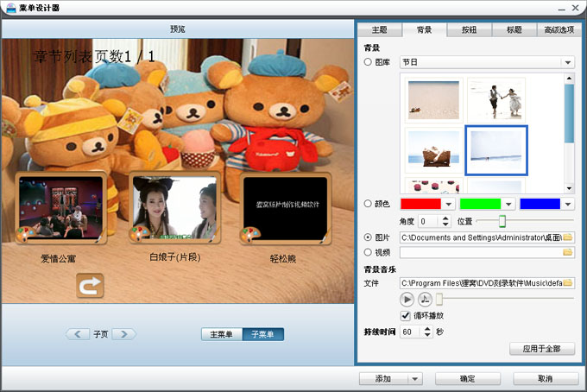587x392 pixels.
Task: Switch to the 主题 tab
Action: (x=380, y=29)
